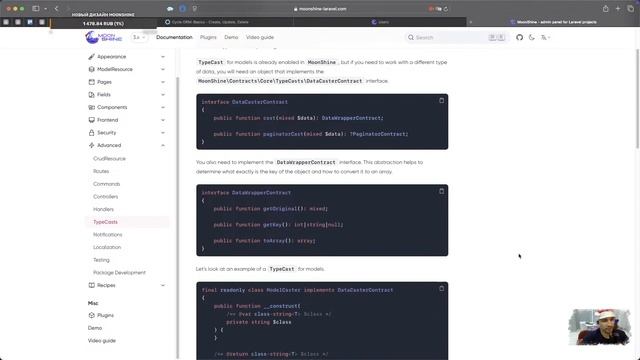
Task: Focus the Search documentation field
Action: click(x=456, y=37)
